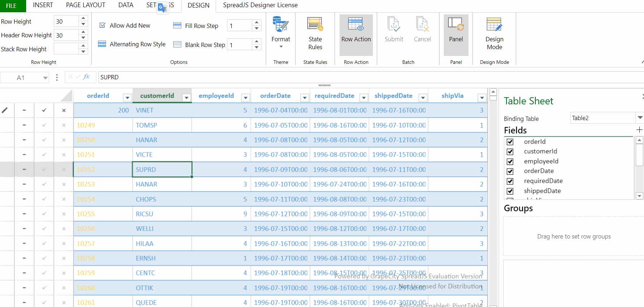Open the Format theme dropdown
Viewport: 644px width, 307px height.
(x=281, y=33)
